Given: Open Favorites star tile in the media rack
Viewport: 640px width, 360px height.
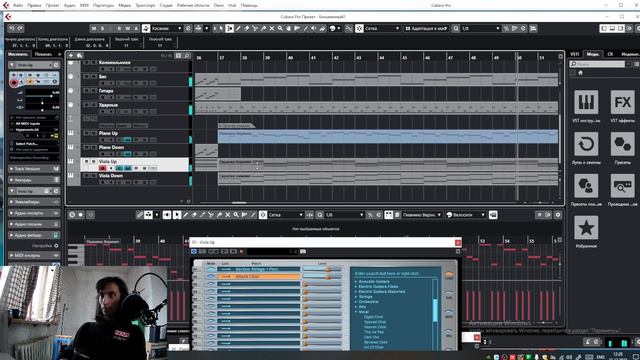Looking at the screenshot, I should (x=586, y=227).
